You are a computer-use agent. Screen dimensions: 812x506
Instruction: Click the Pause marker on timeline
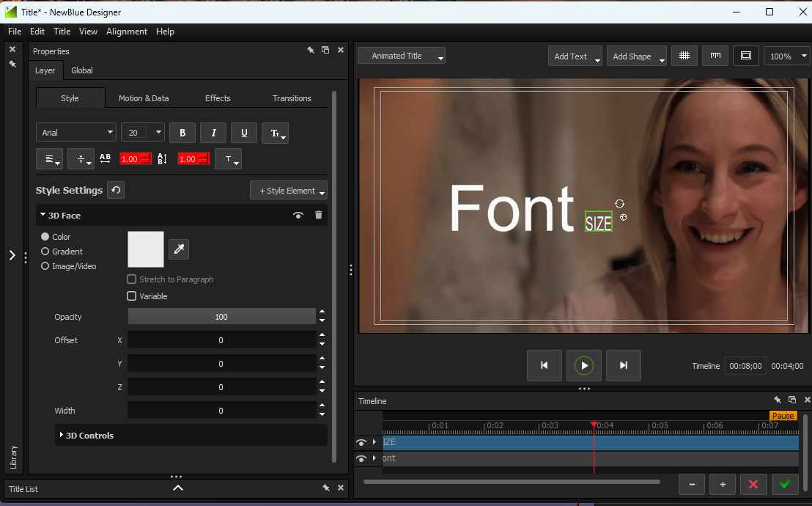point(783,415)
